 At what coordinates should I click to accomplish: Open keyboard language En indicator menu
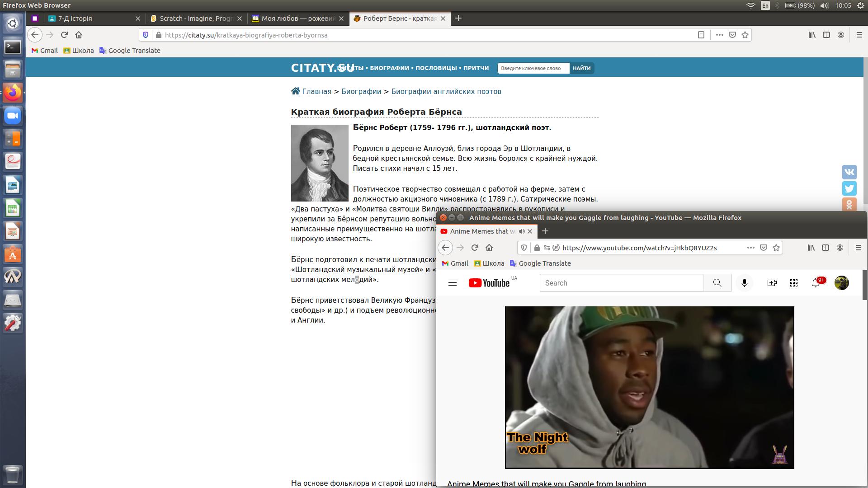click(x=765, y=5)
